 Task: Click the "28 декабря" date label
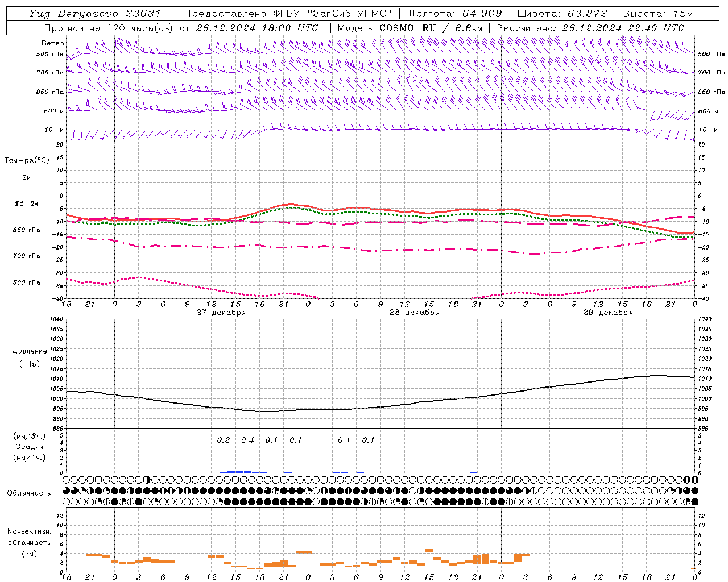click(415, 313)
